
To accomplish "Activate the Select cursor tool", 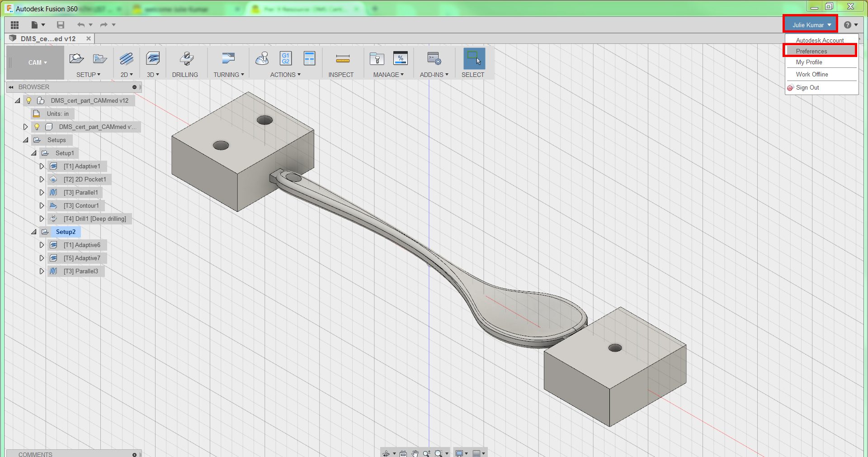I will click(x=474, y=58).
